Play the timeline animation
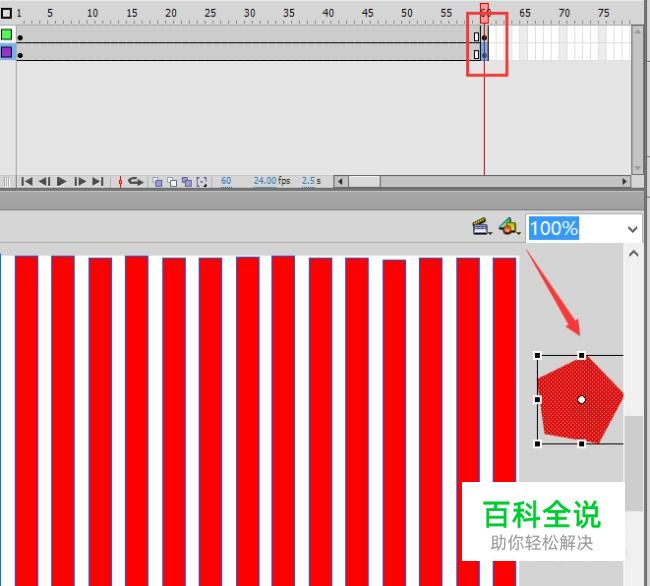Image resolution: width=650 pixels, height=586 pixels. 62,182
